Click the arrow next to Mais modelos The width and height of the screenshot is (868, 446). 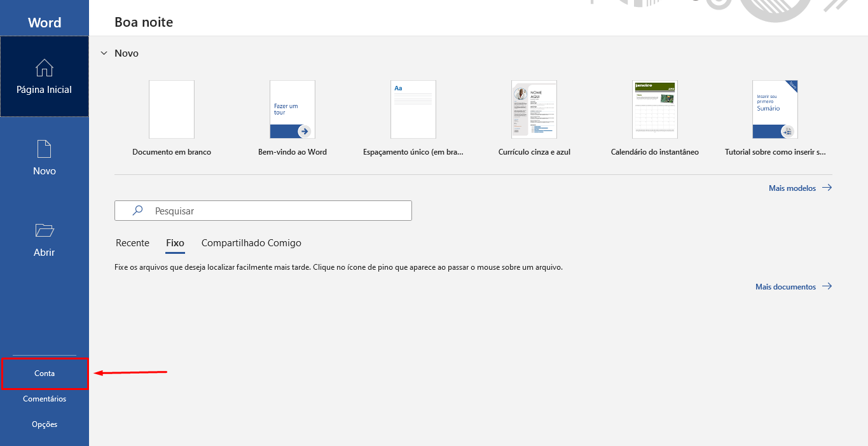tap(827, 188)
